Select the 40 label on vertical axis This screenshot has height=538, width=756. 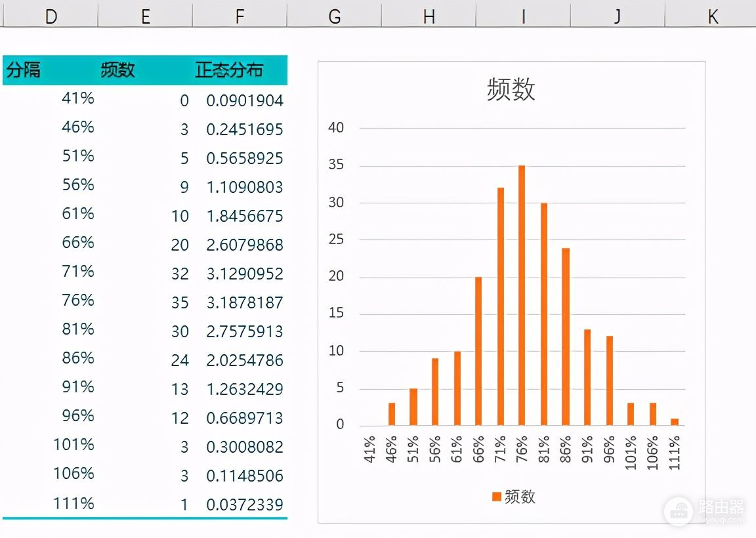336,128
